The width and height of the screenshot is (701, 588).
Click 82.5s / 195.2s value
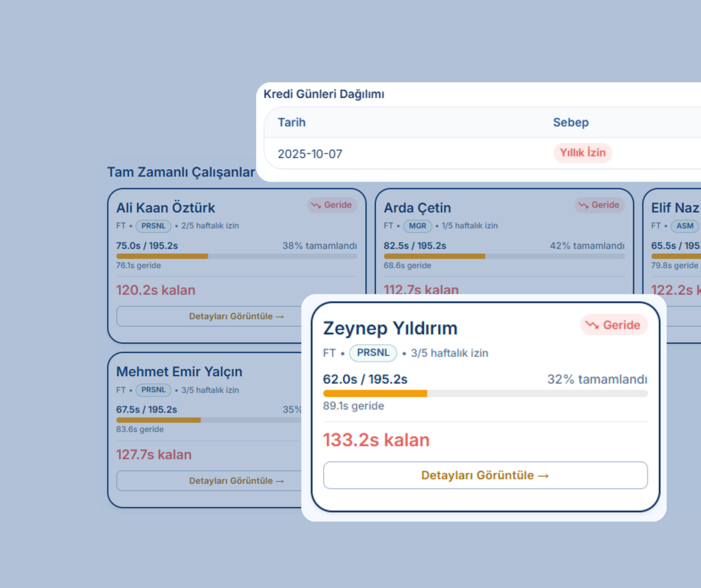(x=415, y=246)
